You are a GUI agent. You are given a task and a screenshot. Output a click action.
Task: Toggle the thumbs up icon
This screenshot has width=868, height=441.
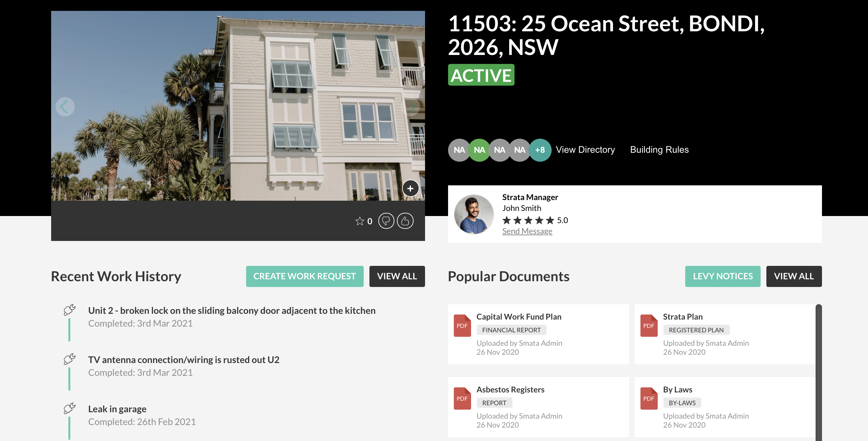point(405,221)
